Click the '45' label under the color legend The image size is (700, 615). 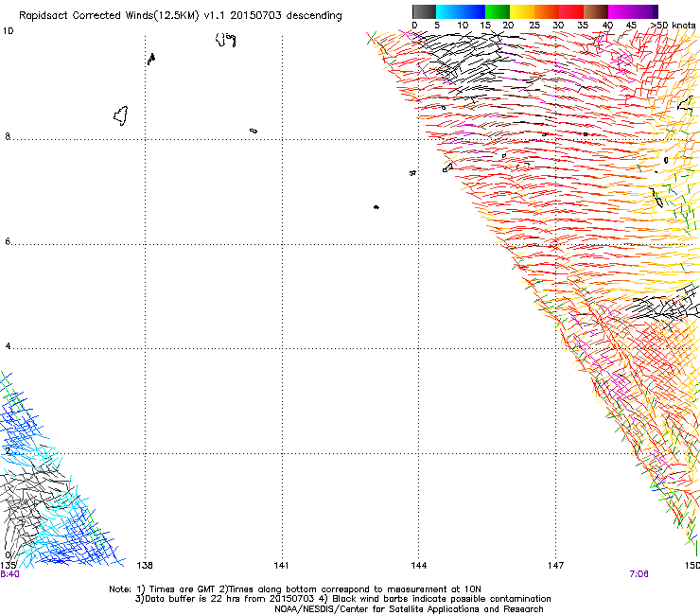[x=631, y=26]
